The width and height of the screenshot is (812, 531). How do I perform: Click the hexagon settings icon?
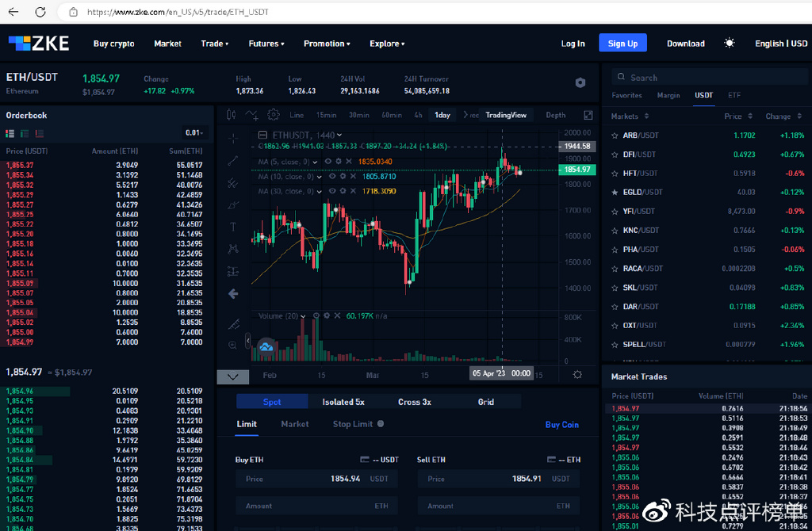tap(580, 83)
